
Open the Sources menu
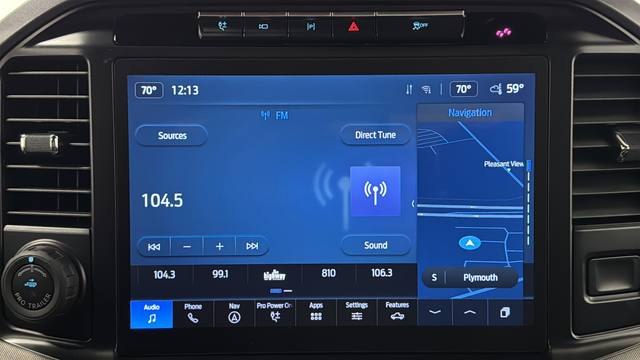[171, 136]
